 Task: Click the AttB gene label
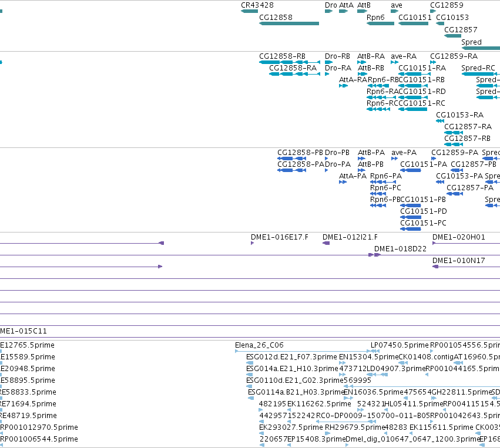click(364, 5)
